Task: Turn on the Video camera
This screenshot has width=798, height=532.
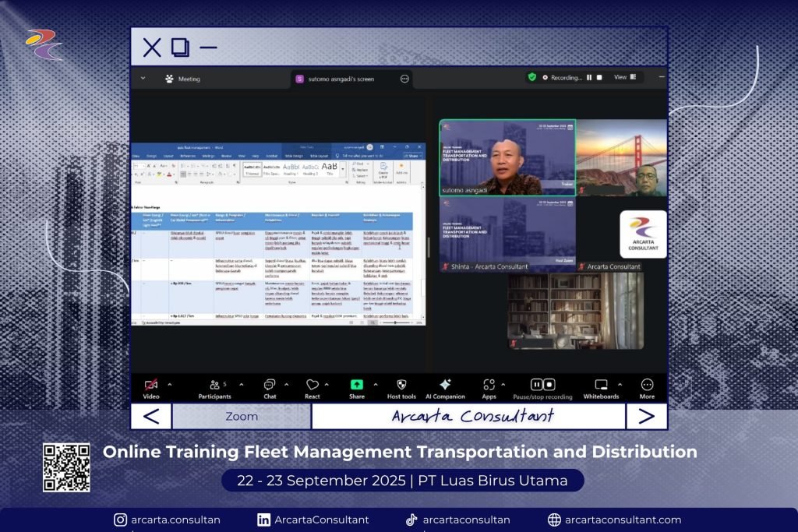Action: click(151, 386)
